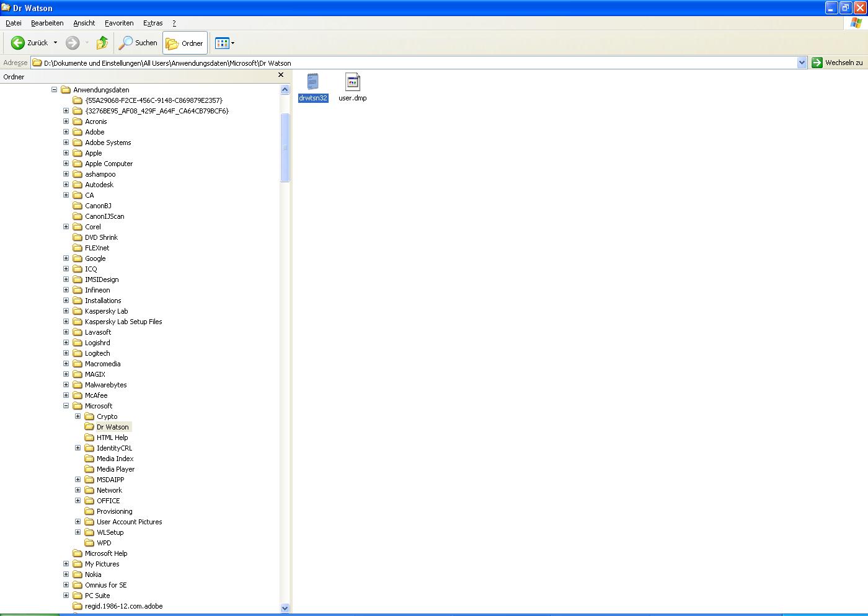
Task: Expand the Kaspersky Lab folder node
Action: 66,311
